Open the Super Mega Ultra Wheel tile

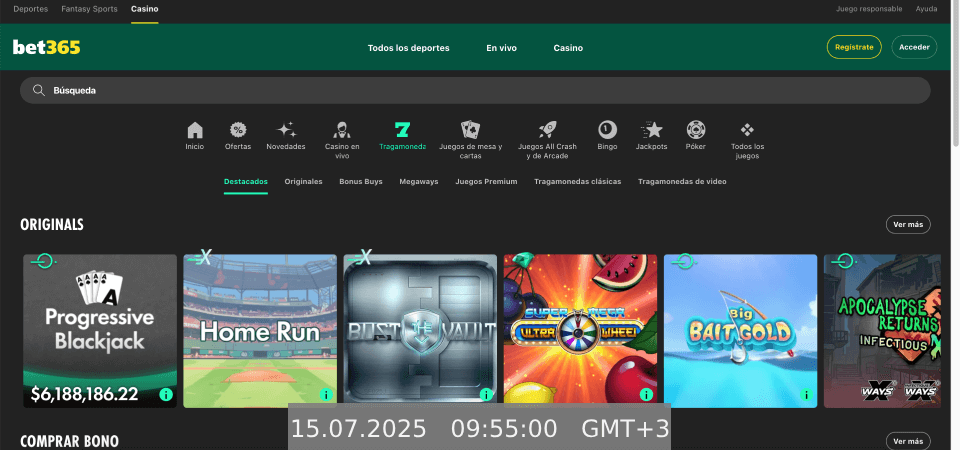(580, 331)
